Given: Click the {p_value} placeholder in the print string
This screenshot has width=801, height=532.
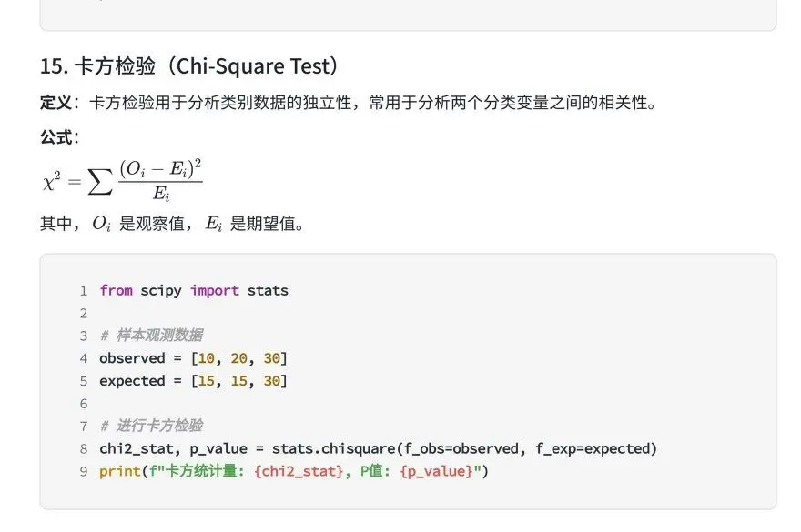Looking at the screenshot, I should click(x=437, y=471).
